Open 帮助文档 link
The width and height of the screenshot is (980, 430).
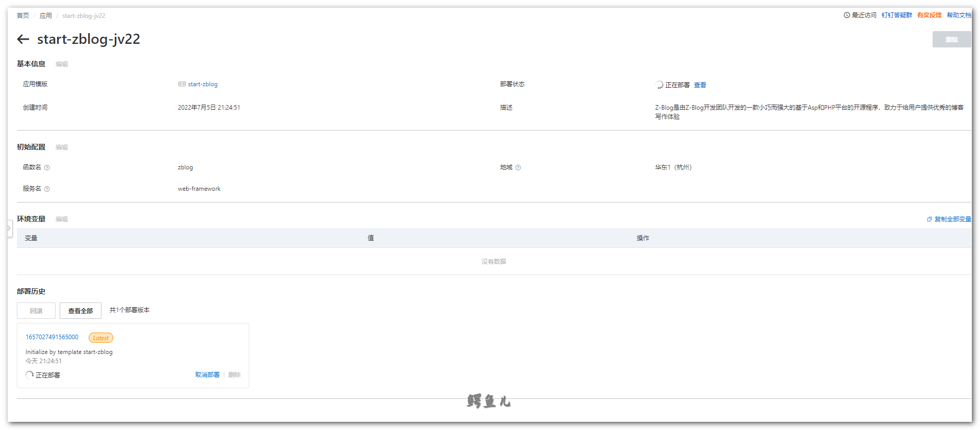pos(959,15)
